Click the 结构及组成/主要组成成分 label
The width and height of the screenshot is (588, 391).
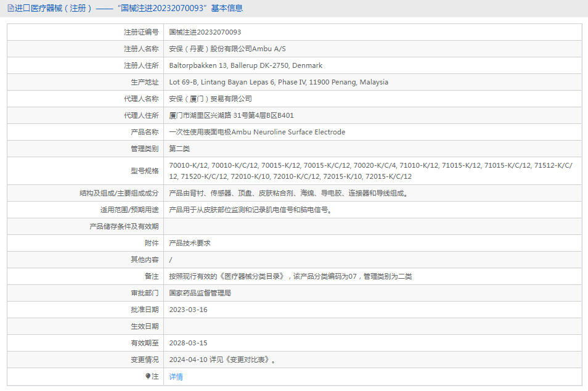(119, 193)
